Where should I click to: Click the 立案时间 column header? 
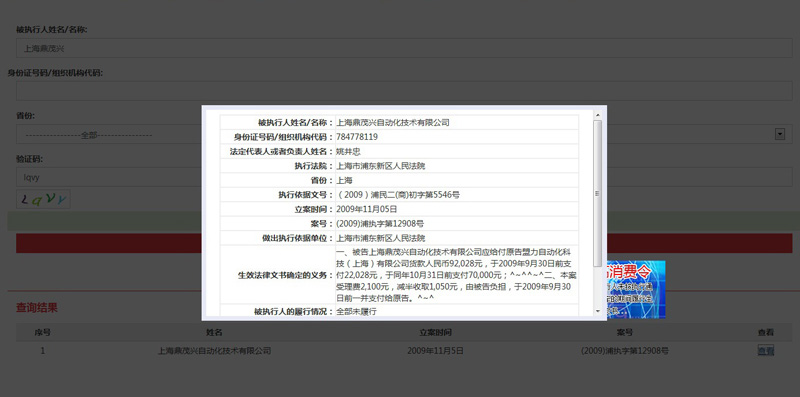(x=435, y=333)
